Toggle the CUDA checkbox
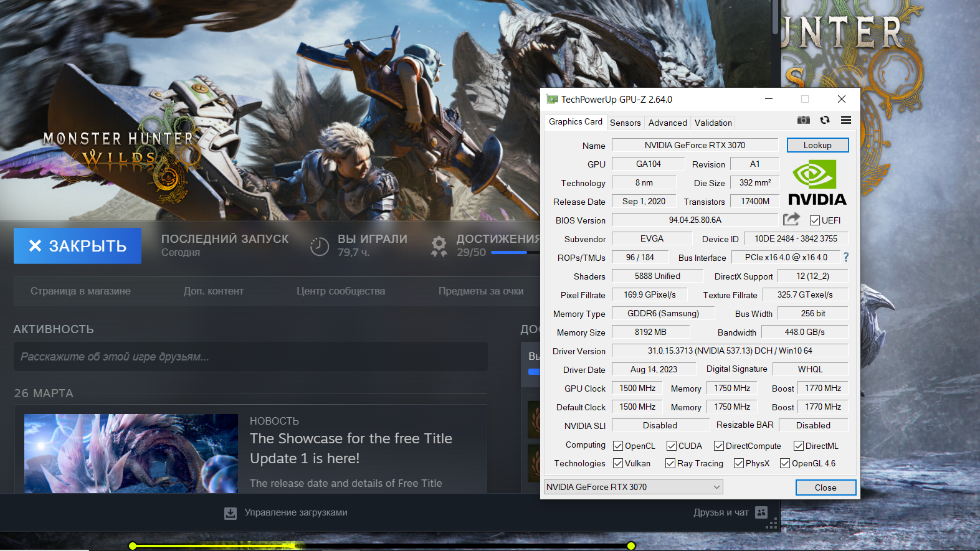Viewport: 980px width, 551px height. (671, 446)
